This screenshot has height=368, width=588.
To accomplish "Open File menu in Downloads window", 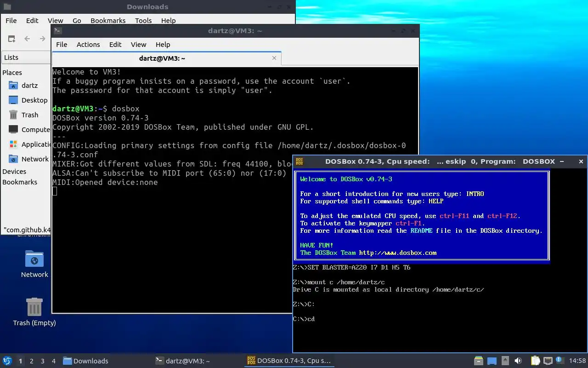I will click(x=11, y=20).
